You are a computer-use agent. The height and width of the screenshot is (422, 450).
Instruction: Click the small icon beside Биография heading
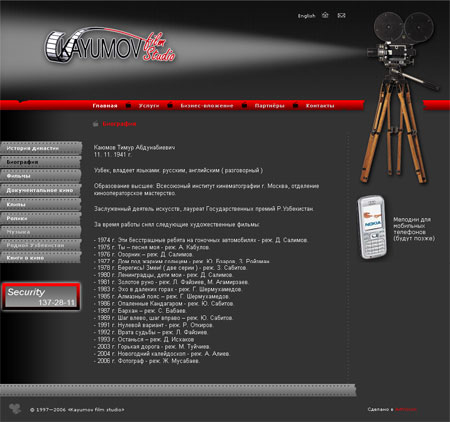[96, 124]
